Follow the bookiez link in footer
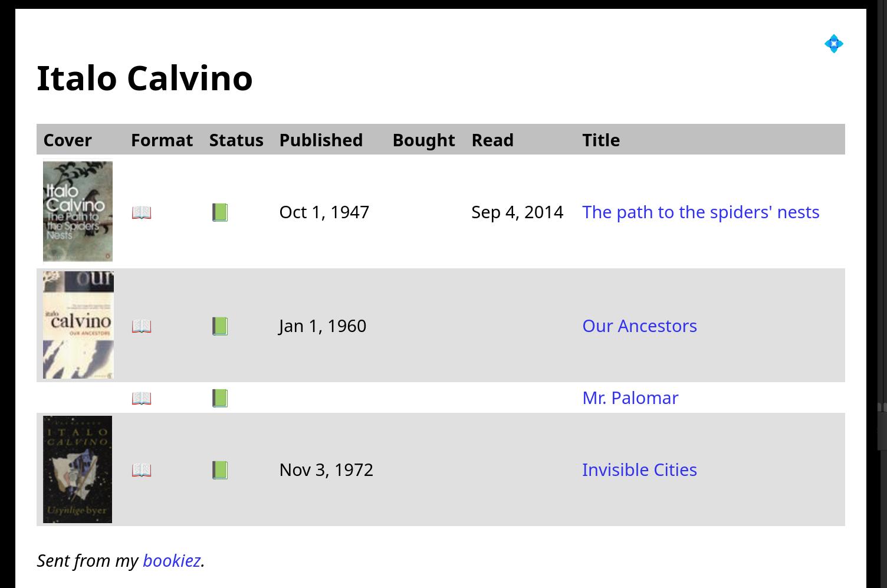The image size is (887, 588). click(x=172, y=560)
